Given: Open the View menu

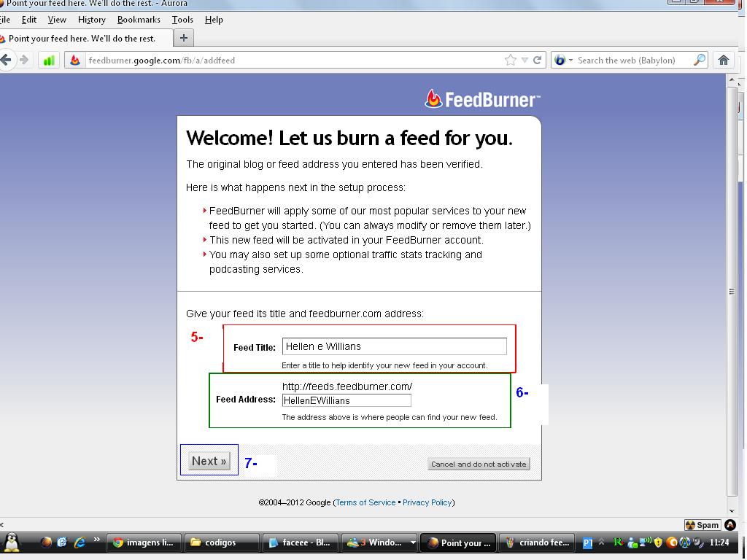Looking at the screenshot, I should (x=57, y=20).
